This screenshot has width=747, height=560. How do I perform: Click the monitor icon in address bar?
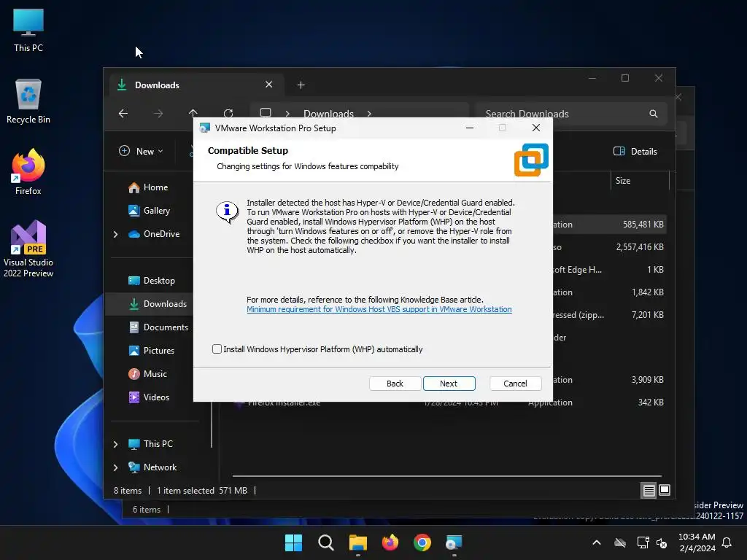tap(266, 113)
